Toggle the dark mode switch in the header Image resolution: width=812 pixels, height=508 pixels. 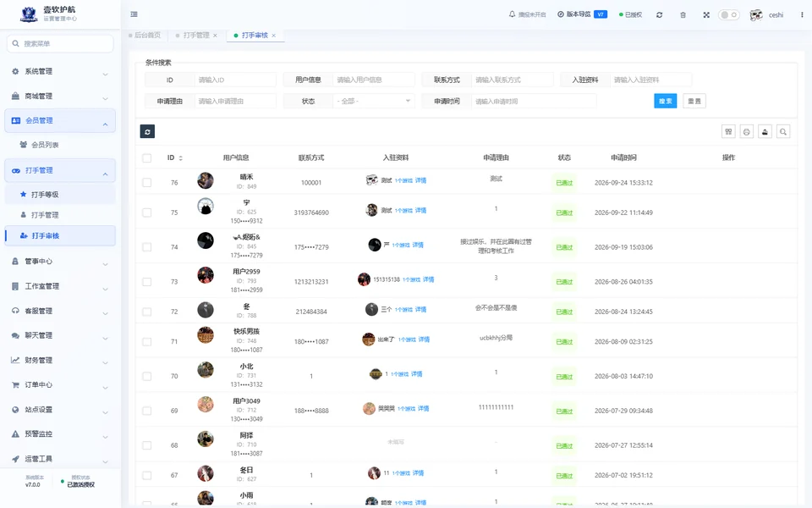click(x=728, y=14)
